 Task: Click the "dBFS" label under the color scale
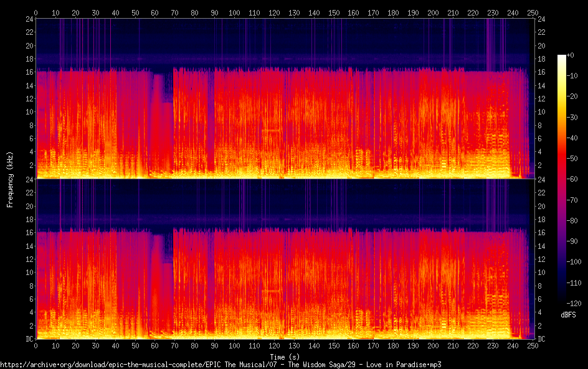[567, 315]
